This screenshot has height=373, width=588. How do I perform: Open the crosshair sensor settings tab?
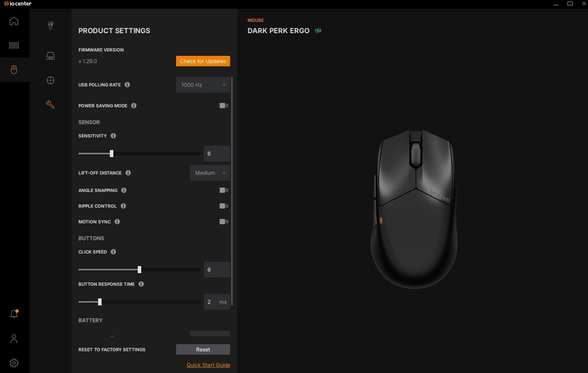coord(51,80)
